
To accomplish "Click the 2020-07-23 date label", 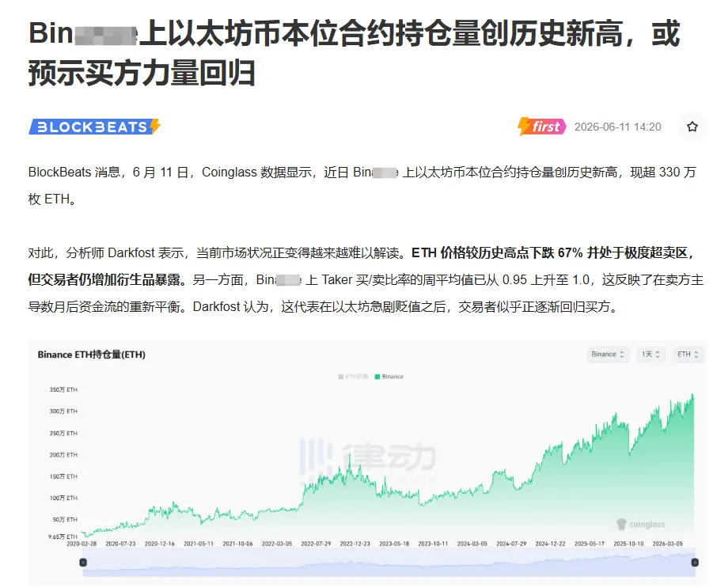I will 121,544.
